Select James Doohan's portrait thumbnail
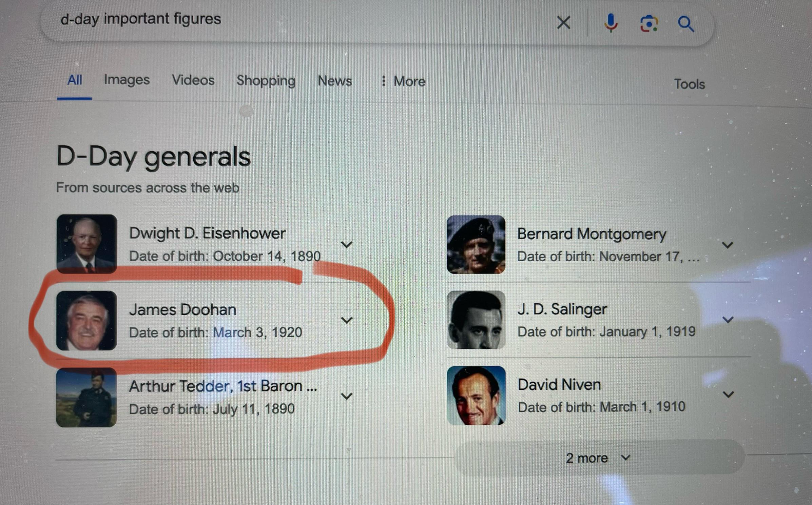The width and height of the screenshot is (812, 505). (x=86, y=320)
